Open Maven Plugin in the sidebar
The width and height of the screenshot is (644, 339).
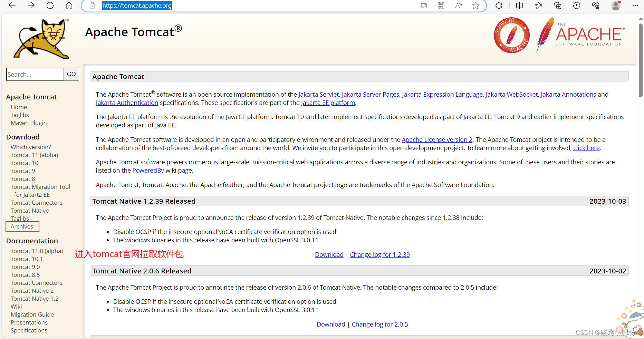pos(29,123)
